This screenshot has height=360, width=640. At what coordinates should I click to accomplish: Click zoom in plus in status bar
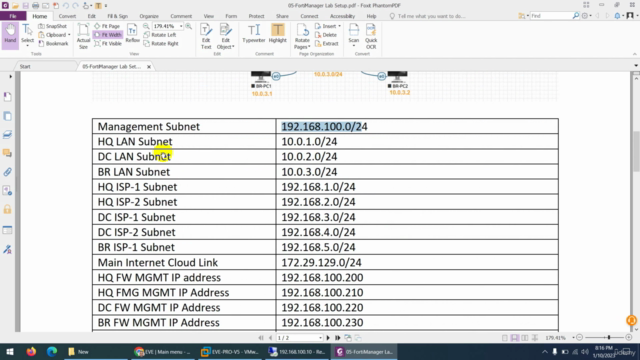click(x=629, y=338)
